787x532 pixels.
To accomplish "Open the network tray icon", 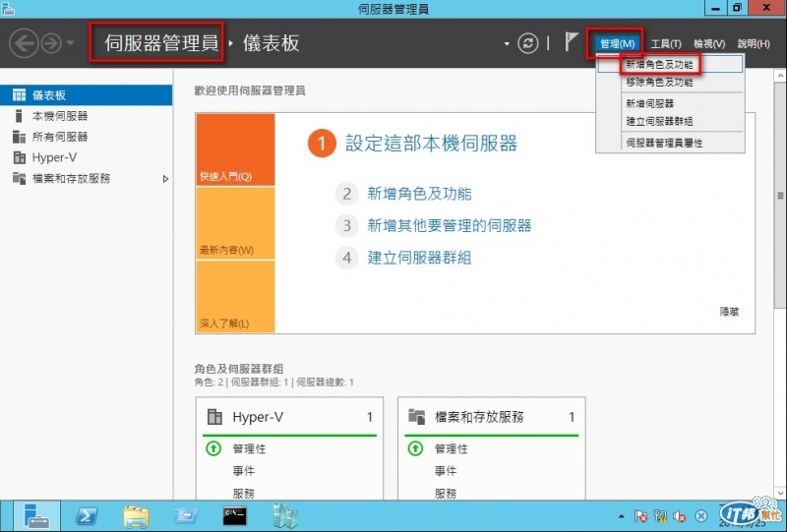I will click(x=660, y=516).
